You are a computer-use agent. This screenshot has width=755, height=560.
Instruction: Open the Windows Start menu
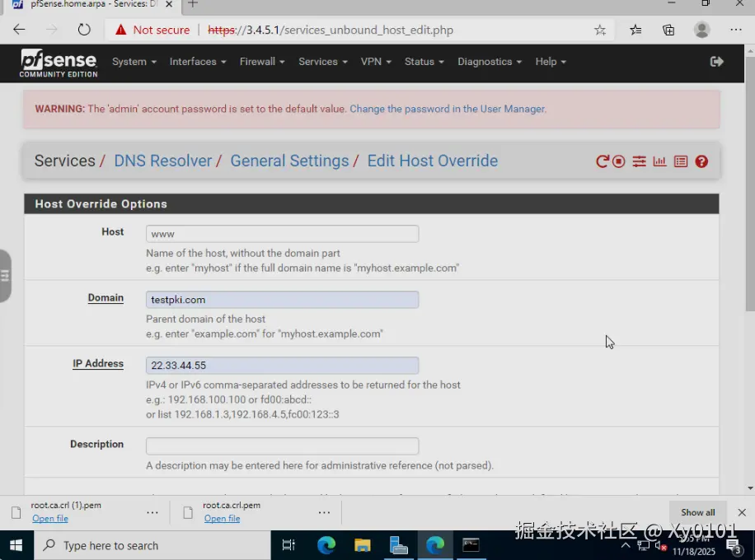[16, 545]
